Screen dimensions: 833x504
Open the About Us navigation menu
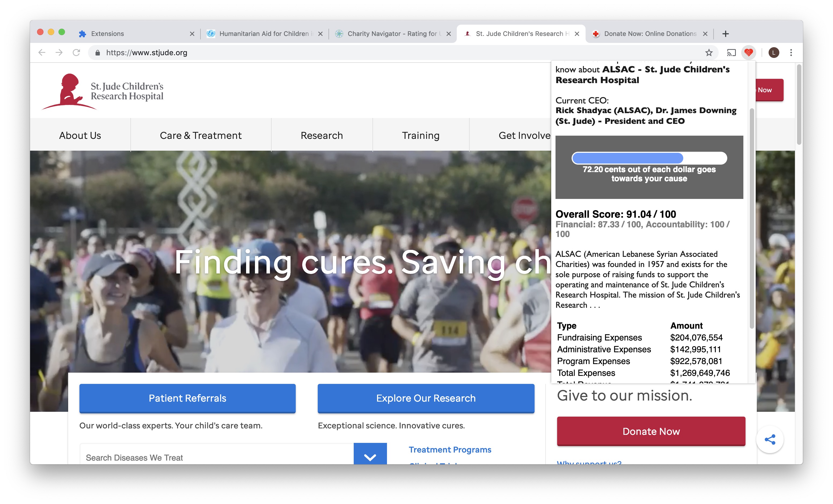[x=80, y=135]
